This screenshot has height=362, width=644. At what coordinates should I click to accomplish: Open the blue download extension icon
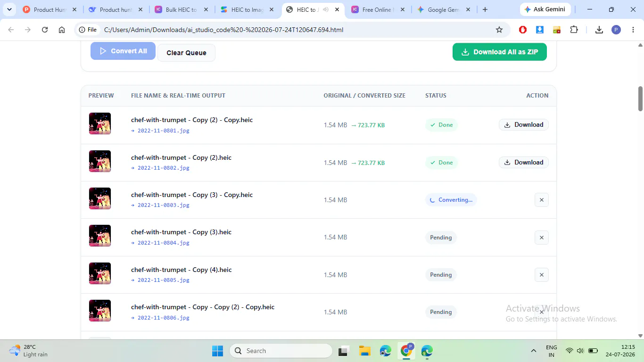pos(540,30)
